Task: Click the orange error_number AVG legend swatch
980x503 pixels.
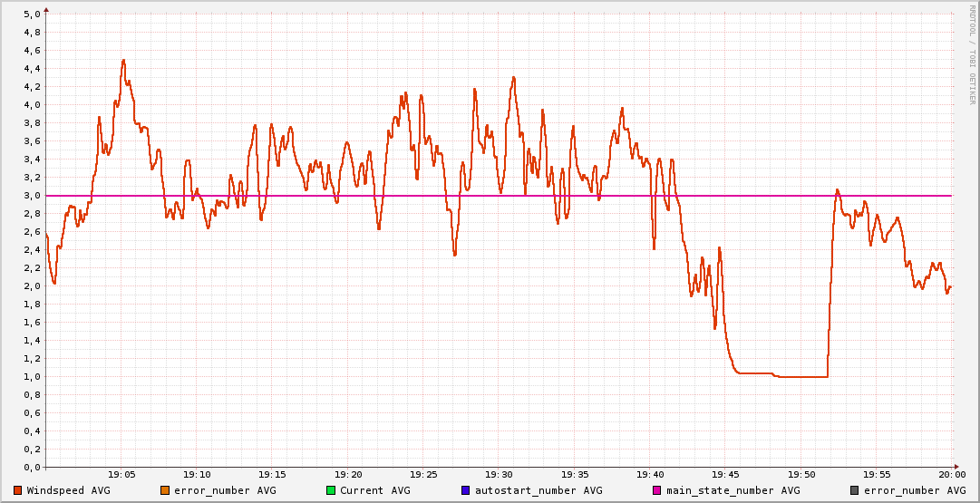Action: (165, 490)
